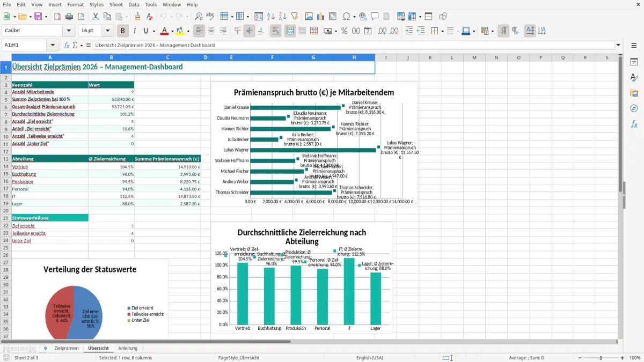Expand the formula bar
Viewport: 644px width, 362px height.
coord(619,45)
